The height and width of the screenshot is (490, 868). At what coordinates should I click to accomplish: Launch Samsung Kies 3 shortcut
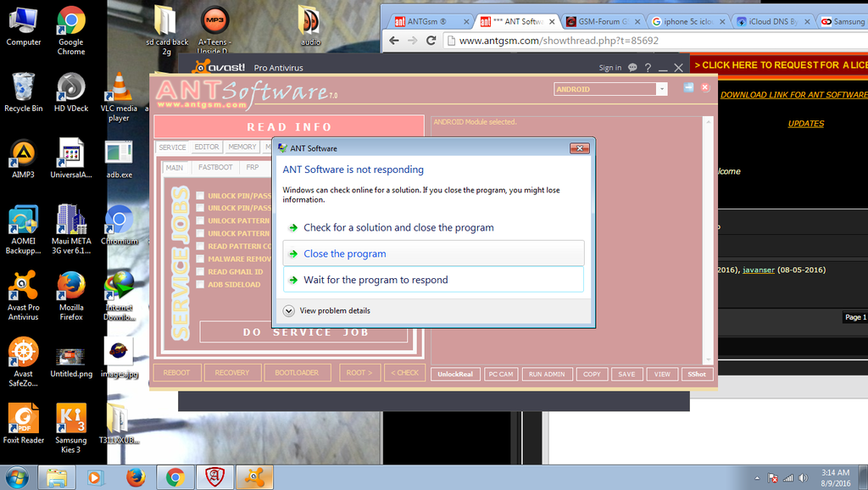pyautogui.click(x=71, y=429)
